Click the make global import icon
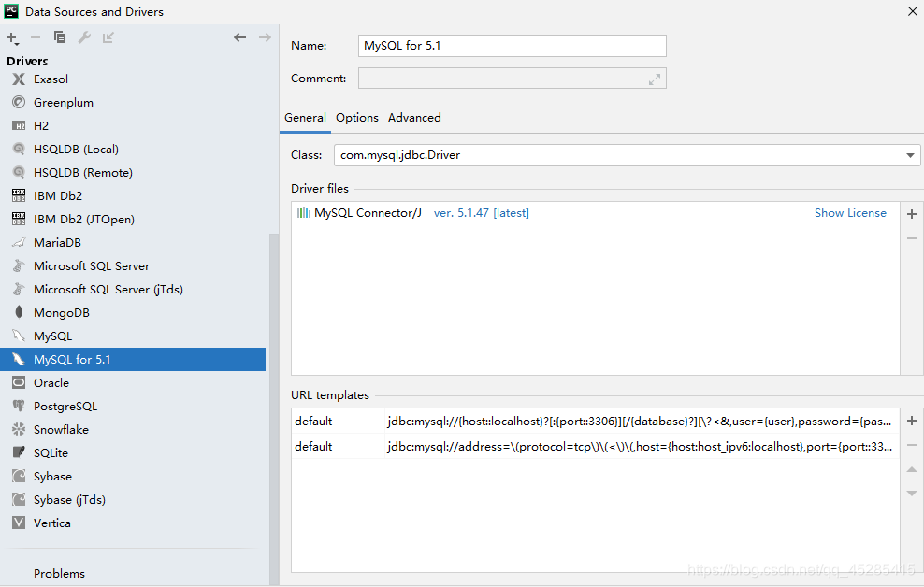Viewport: 924px width, 587px height. [x=108, y=37]
